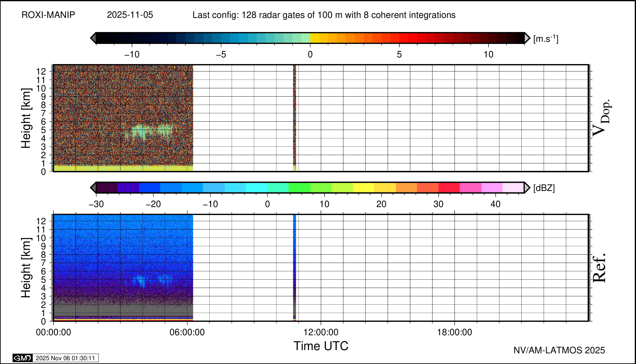Click the yellow 0 m/s velocity swatch

314,38
